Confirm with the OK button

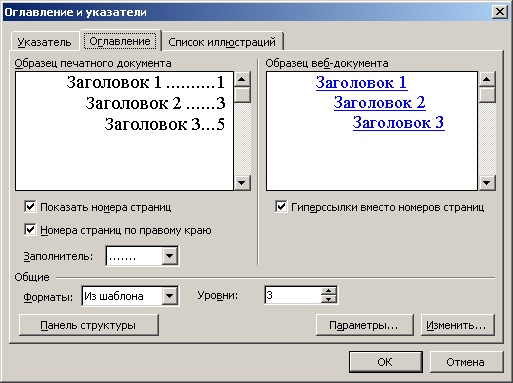[386, 362]
